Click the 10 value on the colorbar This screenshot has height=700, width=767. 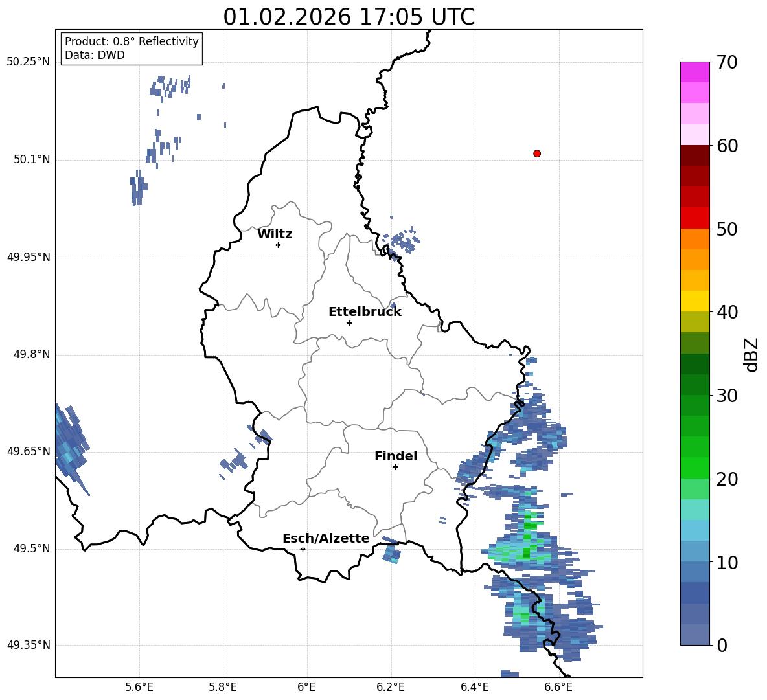pos(726,562)
